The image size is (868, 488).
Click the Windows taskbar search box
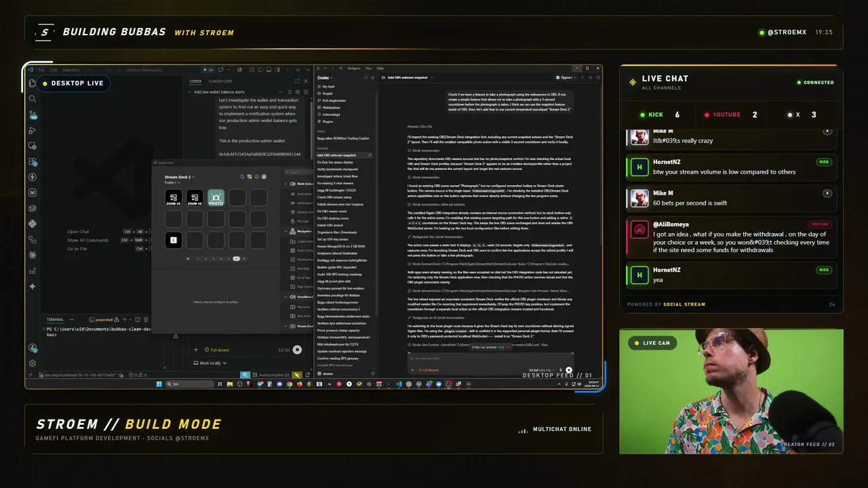point(191,384)
